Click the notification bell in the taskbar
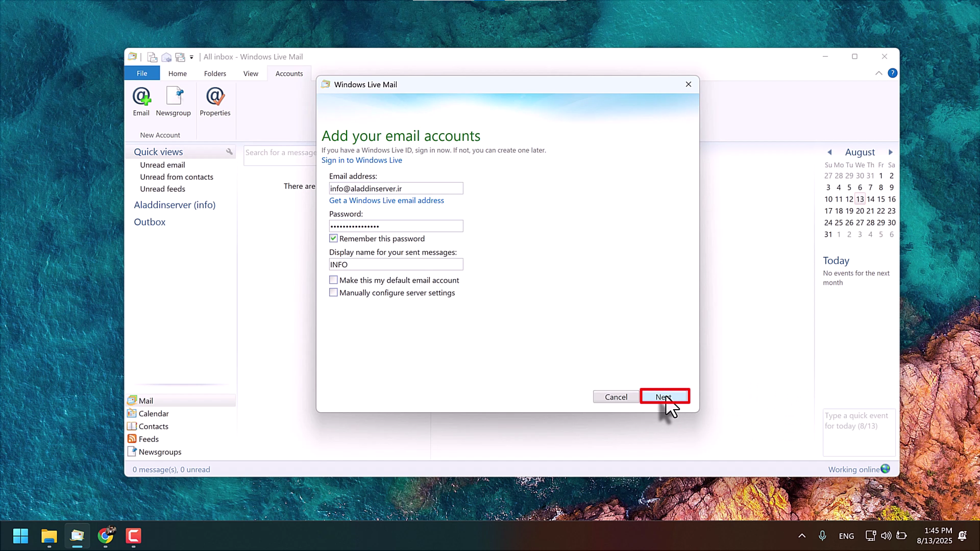Image resolution: width=980 pixels, height=551 pixels. (x=963, y=536)
